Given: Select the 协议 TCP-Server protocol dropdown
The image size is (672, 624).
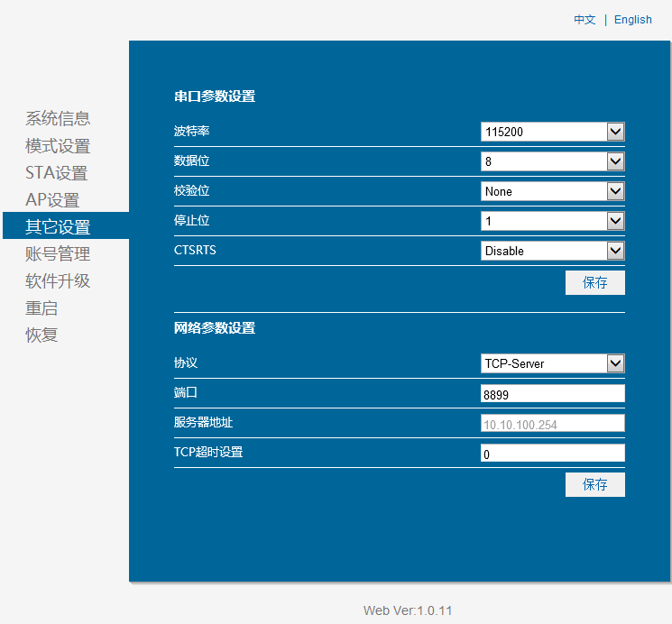Looking at the screenshot, I should (552, 363).
